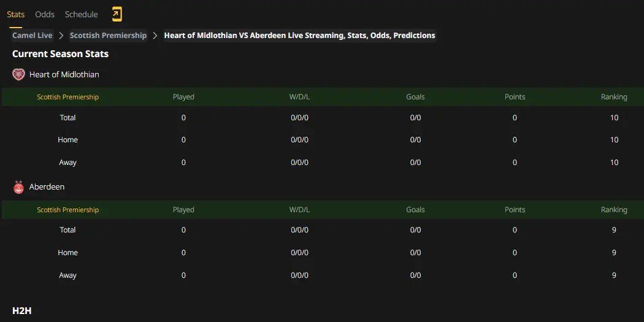Viewport: 644px width, 322px height.
Task: Open the Schedule tab
Action: point(82,14)
